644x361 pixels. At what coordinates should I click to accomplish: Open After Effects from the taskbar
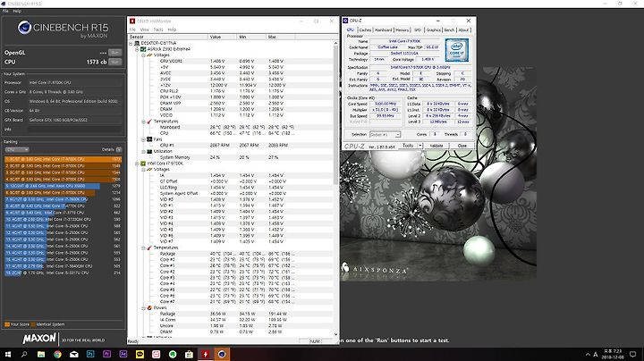[x=123, y=354]
